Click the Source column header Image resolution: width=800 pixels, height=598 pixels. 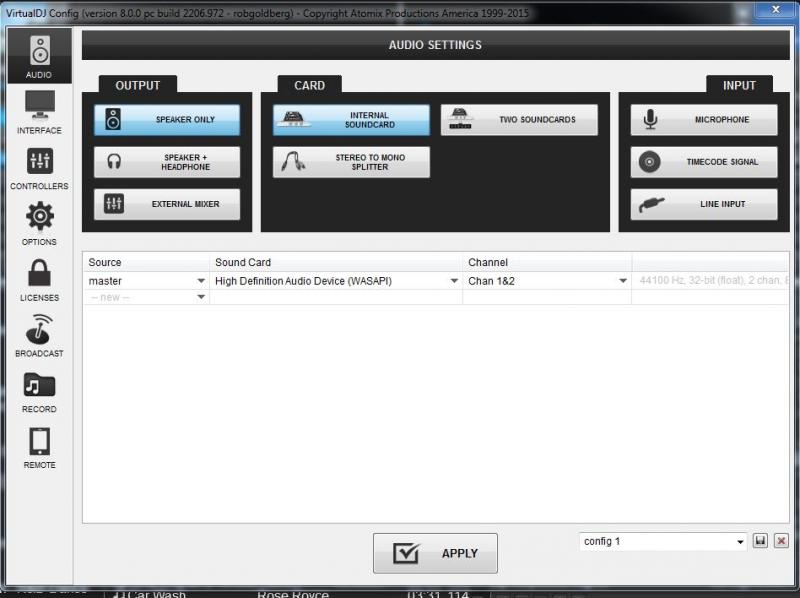click(x=146, y=262)
